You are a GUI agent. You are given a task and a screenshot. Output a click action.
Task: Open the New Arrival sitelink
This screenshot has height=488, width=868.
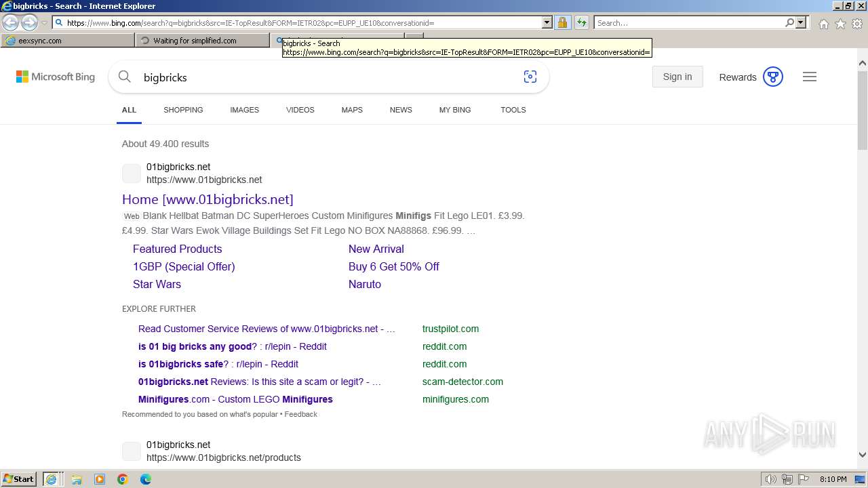tap(376, 249)
